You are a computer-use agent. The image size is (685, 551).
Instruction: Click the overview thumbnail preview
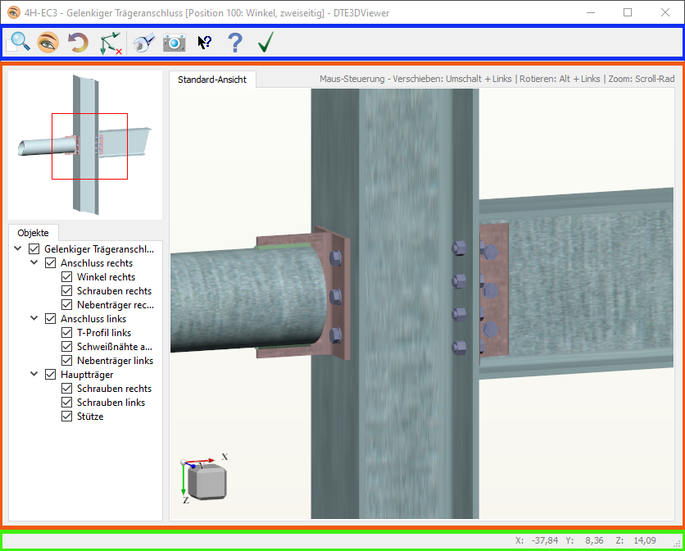(x=85, y=143)
